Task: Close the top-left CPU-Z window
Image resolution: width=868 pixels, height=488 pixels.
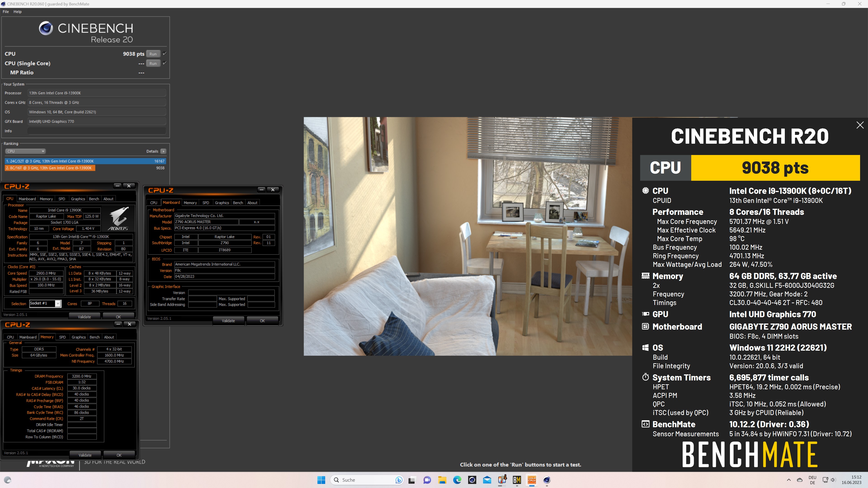Action: pos(129,186)
